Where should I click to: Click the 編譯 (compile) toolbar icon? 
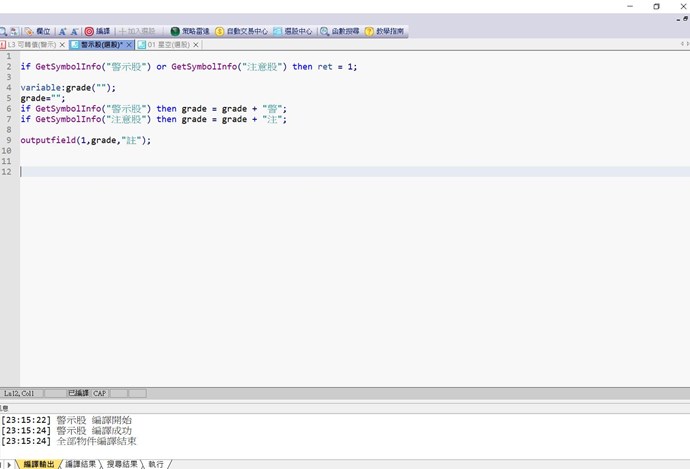tap(97, 32)
